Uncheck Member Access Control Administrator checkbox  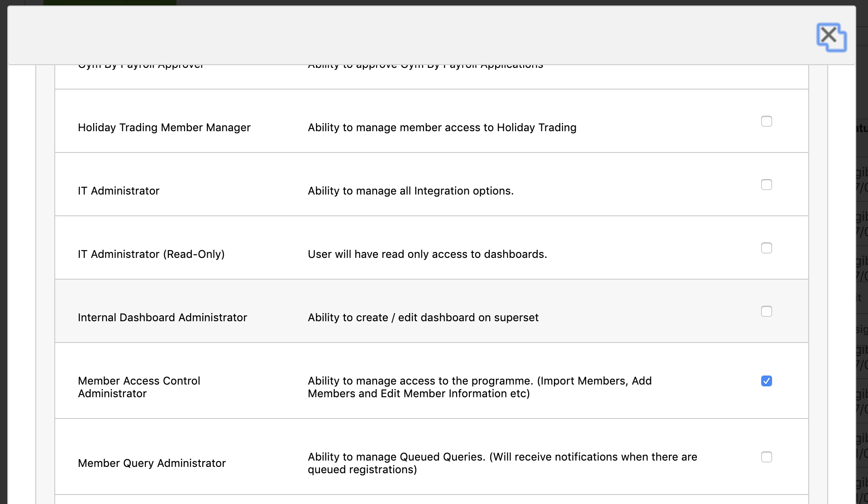point(766,381)
